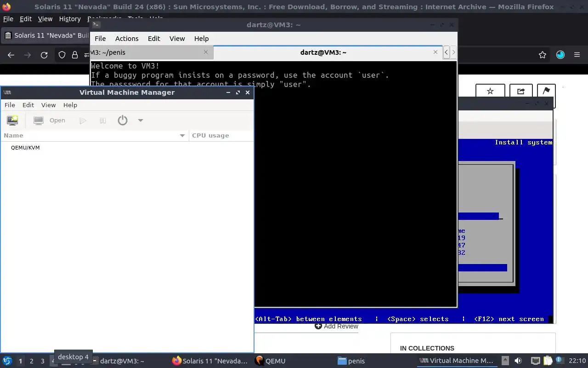
Task: Open the terminal Actions menu
Action: 127,39
